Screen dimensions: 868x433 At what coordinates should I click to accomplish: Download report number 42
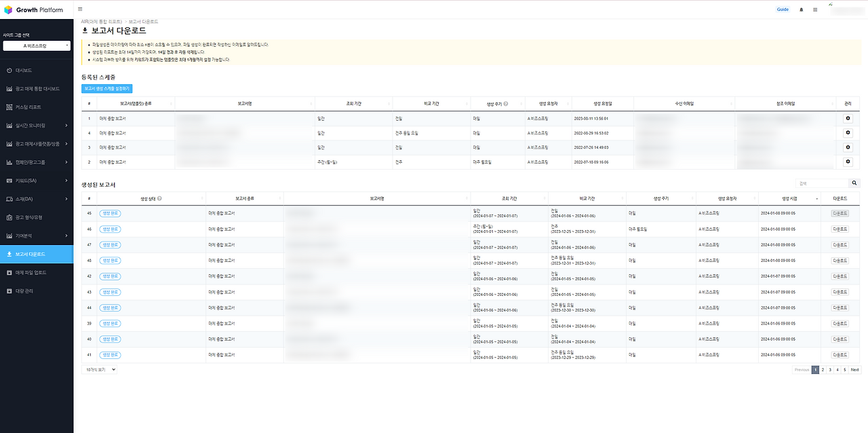pyautogui.click(x=840, y=276)
